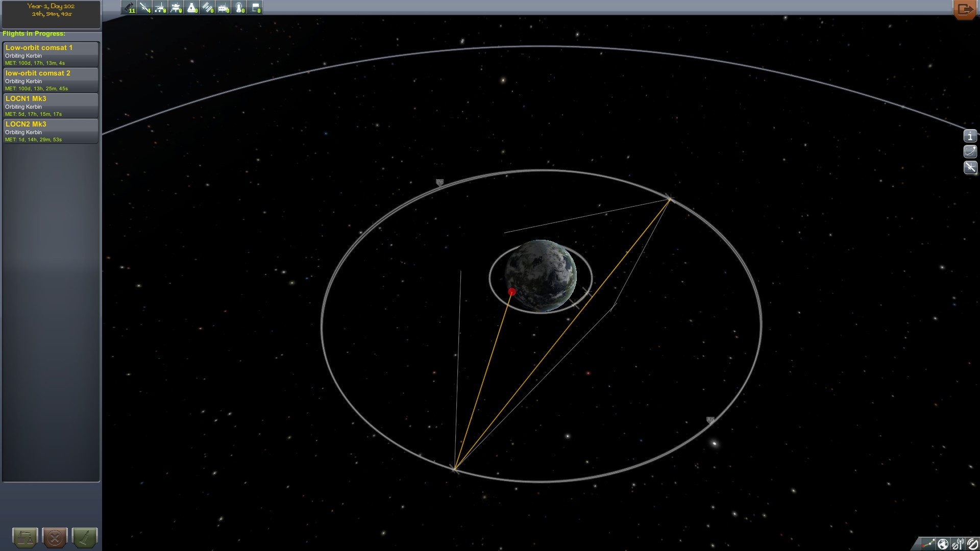Screen dimensions: 980x551
Task: Click the EVA kerbal filter icon
Action: [x=239, y=8]
